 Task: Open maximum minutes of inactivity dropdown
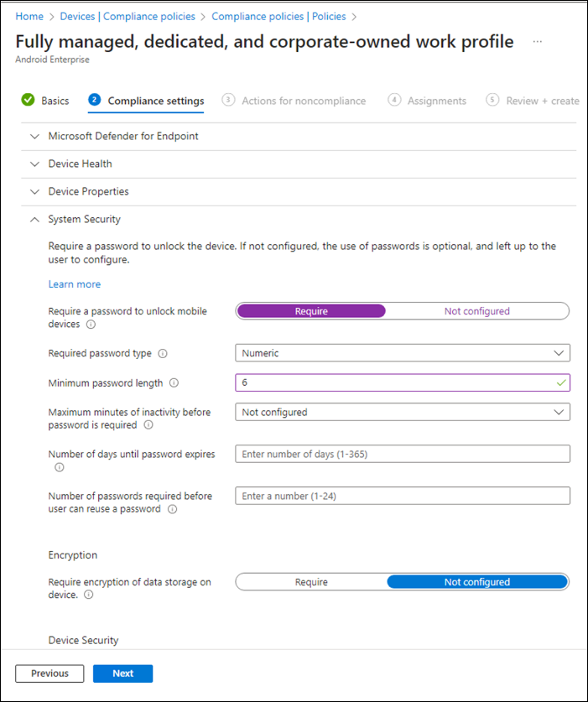[x=402, y=412]
